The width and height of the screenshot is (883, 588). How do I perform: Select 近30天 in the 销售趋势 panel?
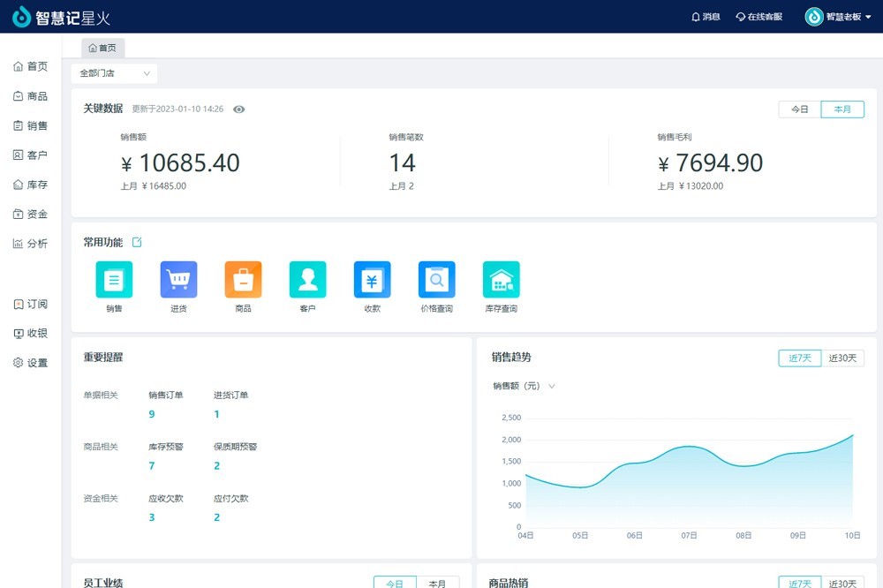(842, 358)
